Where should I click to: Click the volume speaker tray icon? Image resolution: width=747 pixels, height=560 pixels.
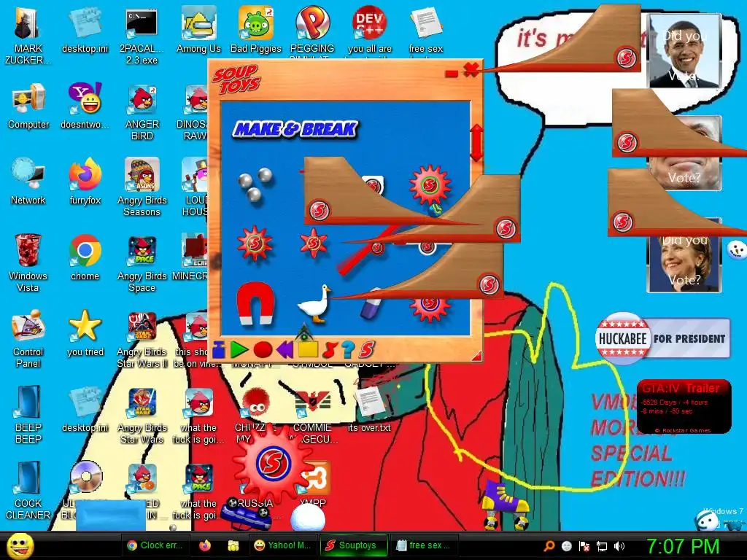(619, 546)
